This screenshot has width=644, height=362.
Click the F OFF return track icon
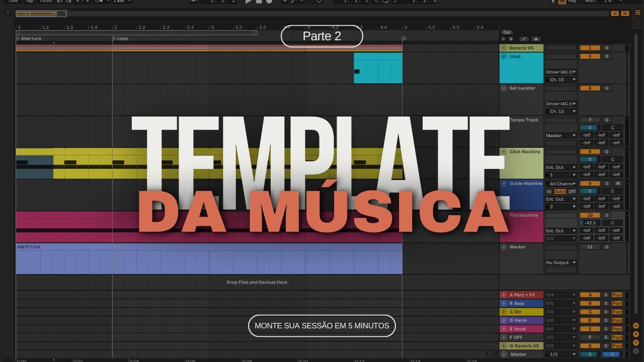coord(504,337)
